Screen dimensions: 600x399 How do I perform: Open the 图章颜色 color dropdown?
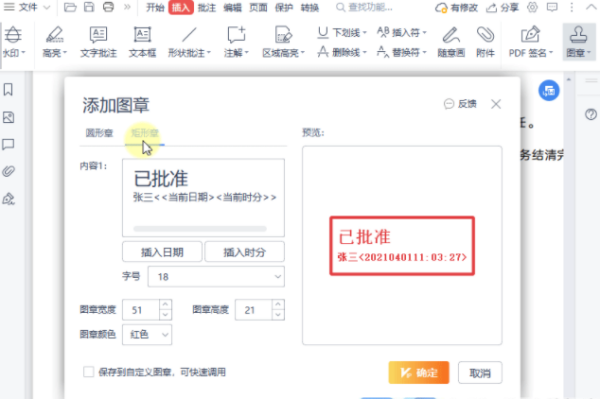[x=147, y=334]
